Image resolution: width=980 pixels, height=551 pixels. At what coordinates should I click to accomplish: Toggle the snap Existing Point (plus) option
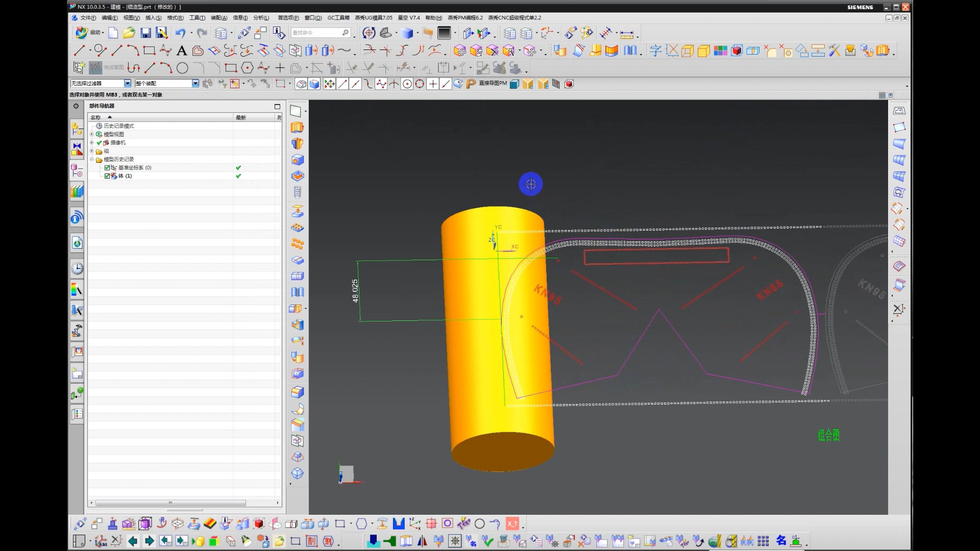[x=432, y=84]
